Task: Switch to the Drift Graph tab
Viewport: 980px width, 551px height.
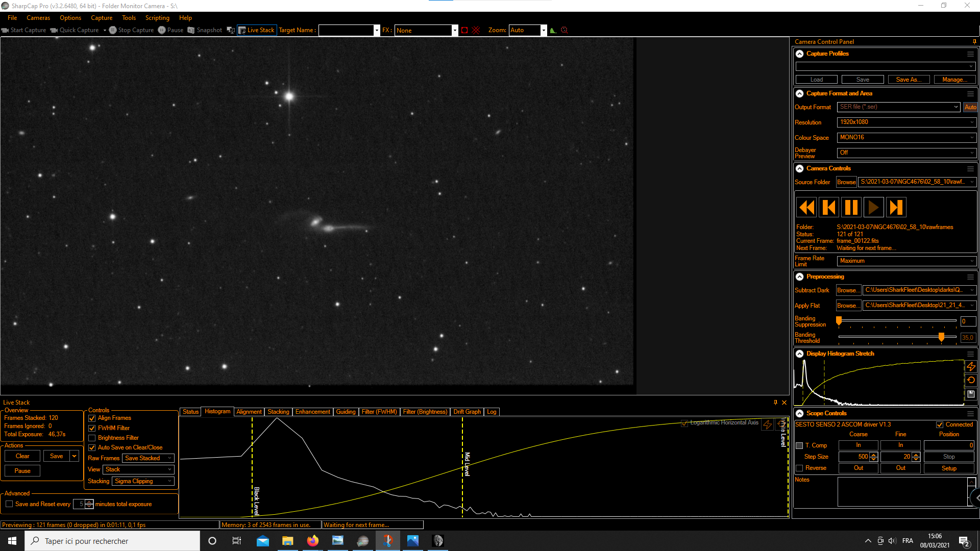Action: click(x=467, y=412)
